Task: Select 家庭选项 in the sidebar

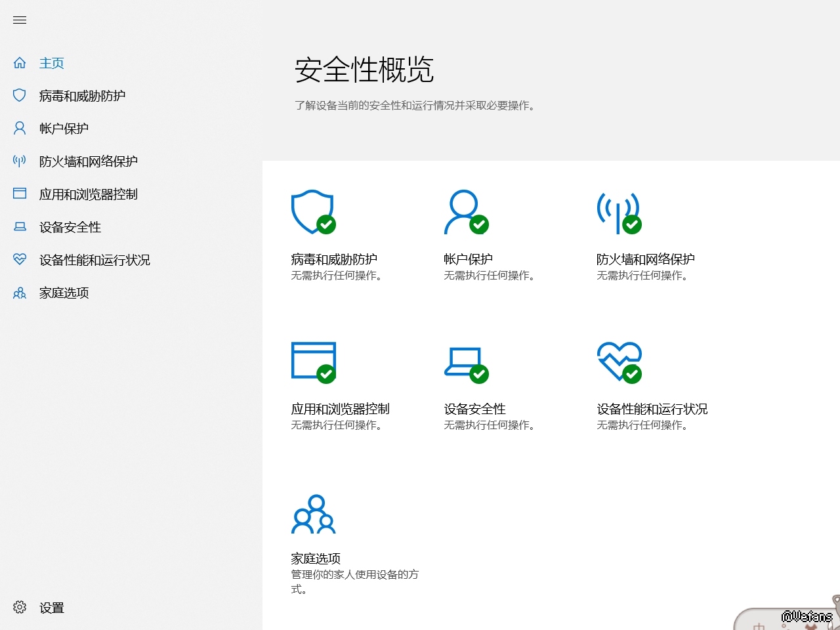Action: (x=64, y=293)
